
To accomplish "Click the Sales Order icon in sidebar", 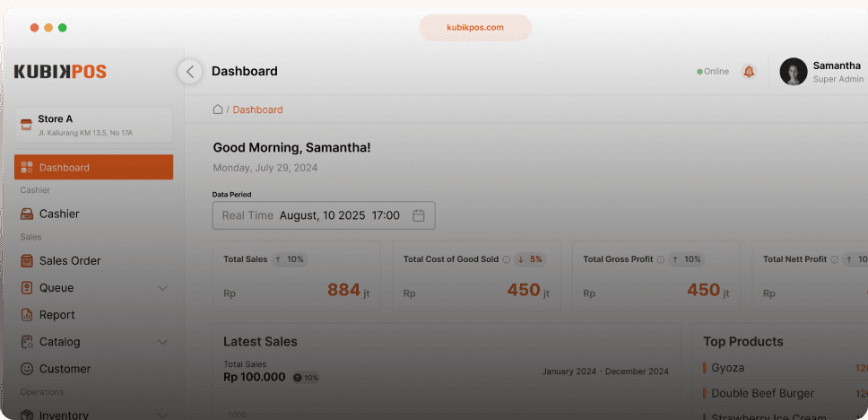I will 27,261.
